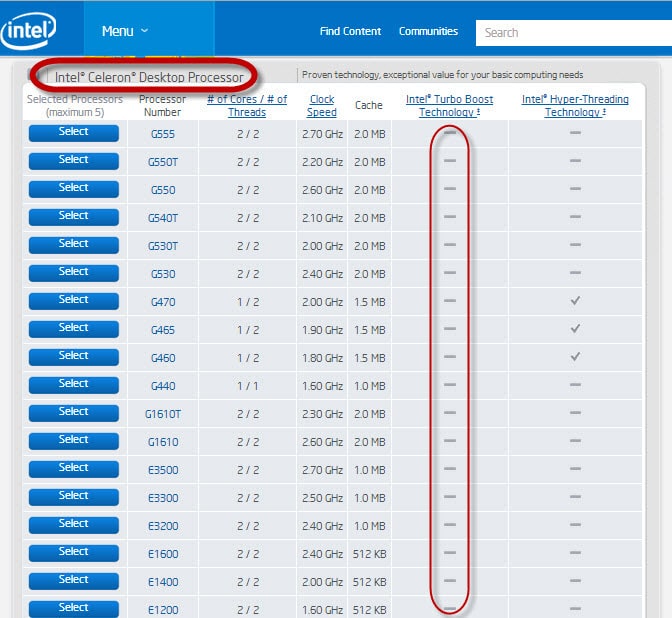This screenshot has height=618, width=672.
Task: Open Communities in the header
Action: coord(428,32)
